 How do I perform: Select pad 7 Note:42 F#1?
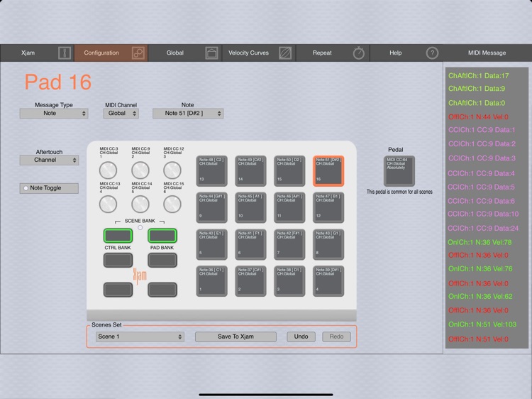tap(289, 244)
